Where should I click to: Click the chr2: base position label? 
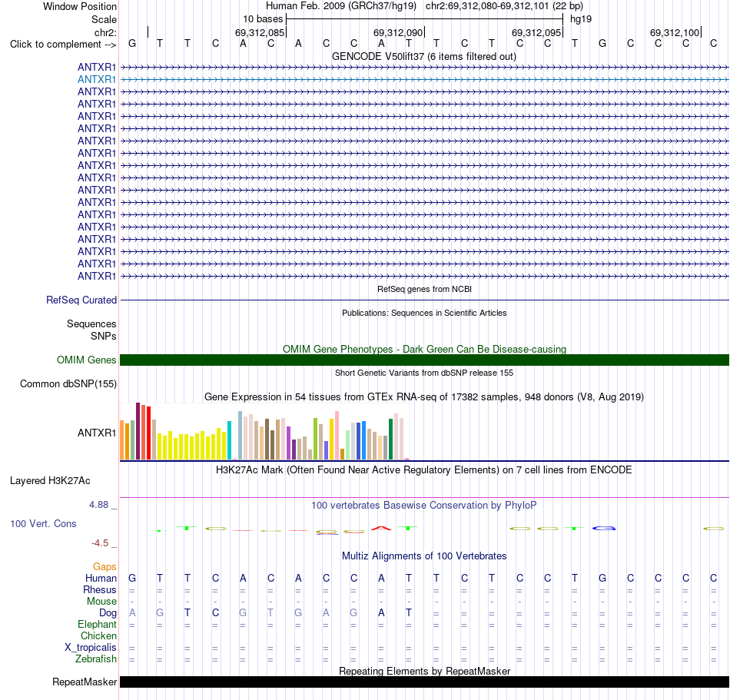[x=105, y=32]
